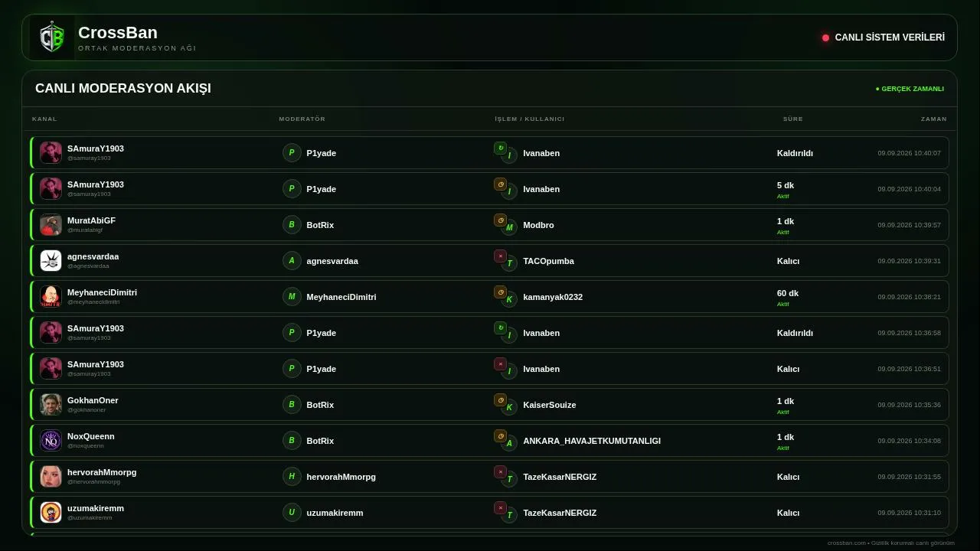Click the timeout icon beside kamanyak0232
Screen dimensions: 980x551
coord(500,292)
